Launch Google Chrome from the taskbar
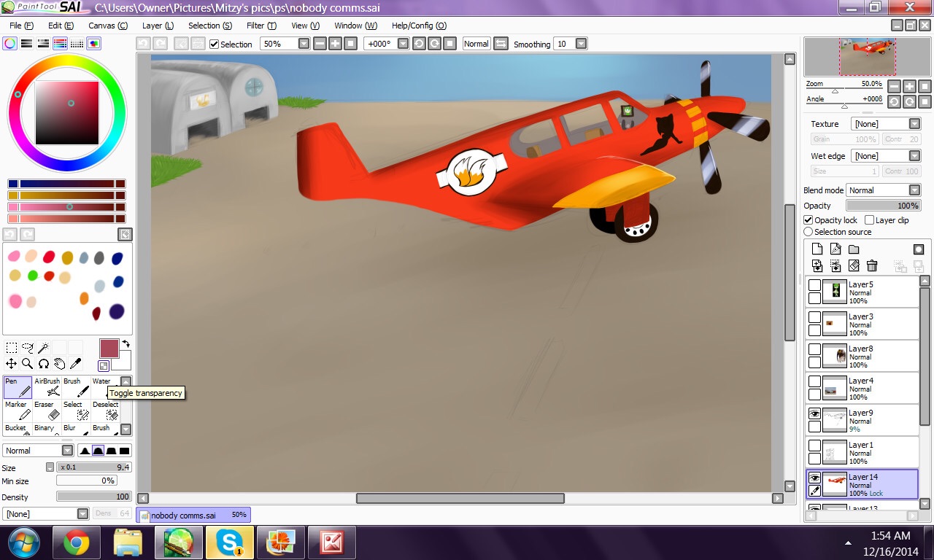 click(77, 542)
